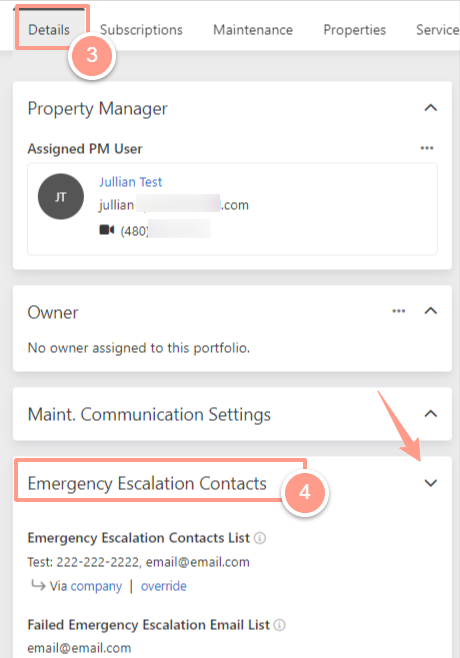Collapse Maint. Communication Settings section
Screen dimensions: 460x658
click(x=431, y=414)
